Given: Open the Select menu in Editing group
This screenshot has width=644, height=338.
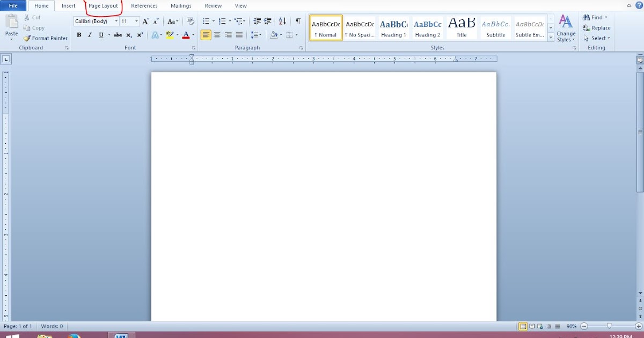Looking at the screenshot, I should pyautogui.click(x=596, y=38).
